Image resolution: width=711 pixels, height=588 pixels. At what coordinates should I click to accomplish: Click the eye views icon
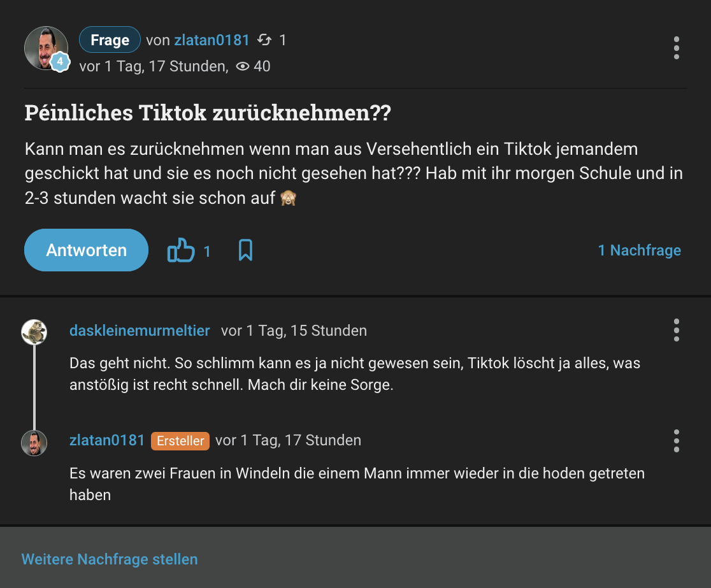coord(242,66)
